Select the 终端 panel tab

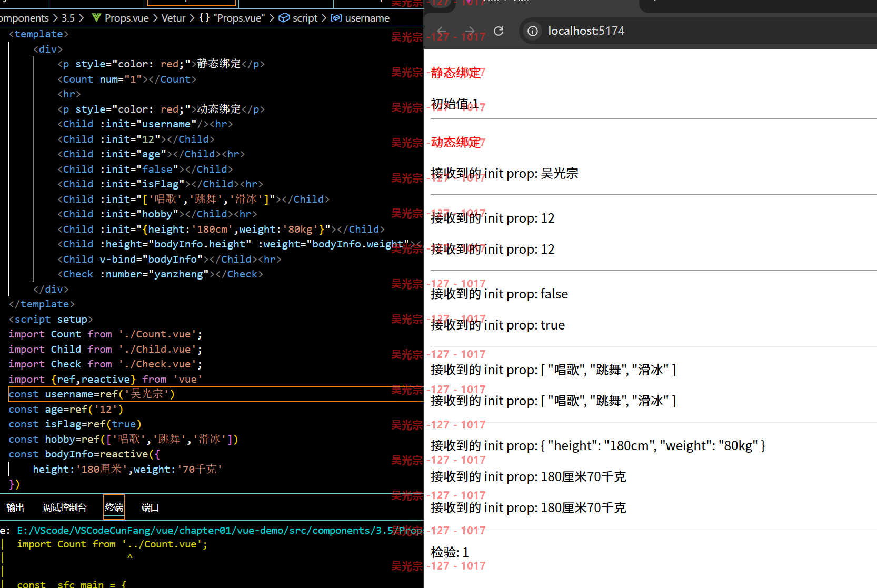click(x=114, y=507)
